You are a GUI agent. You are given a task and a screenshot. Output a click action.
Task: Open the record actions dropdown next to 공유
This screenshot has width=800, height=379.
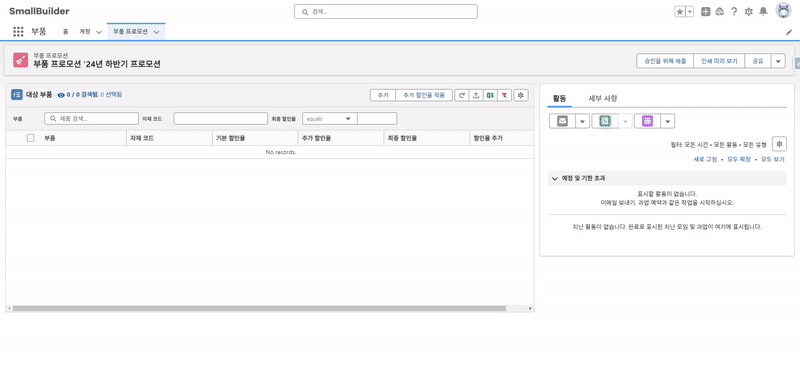tap(778, 61)
